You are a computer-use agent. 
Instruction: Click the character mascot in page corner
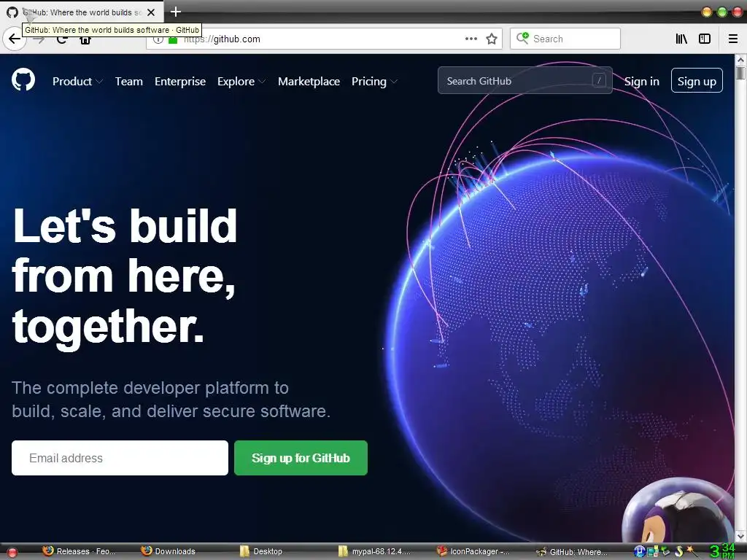tap(678, 510)
